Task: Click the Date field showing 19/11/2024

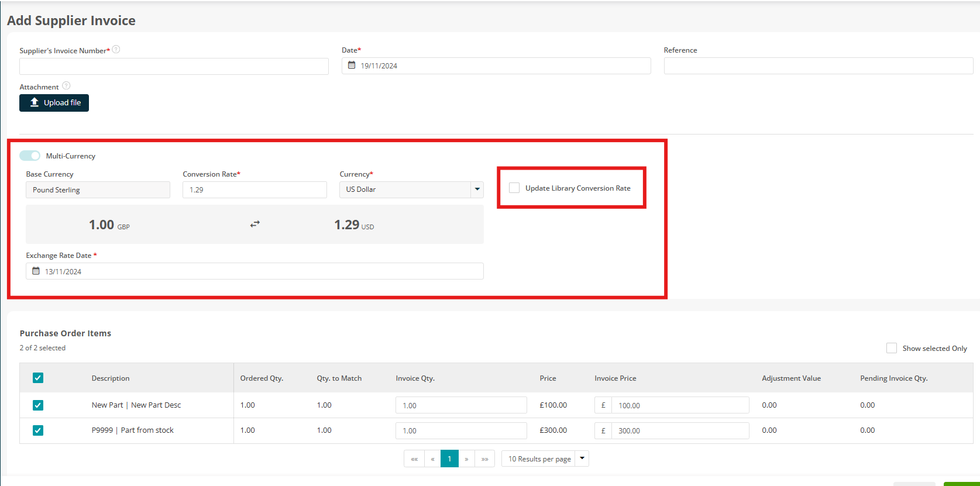Action: click(x=496, y=66)
